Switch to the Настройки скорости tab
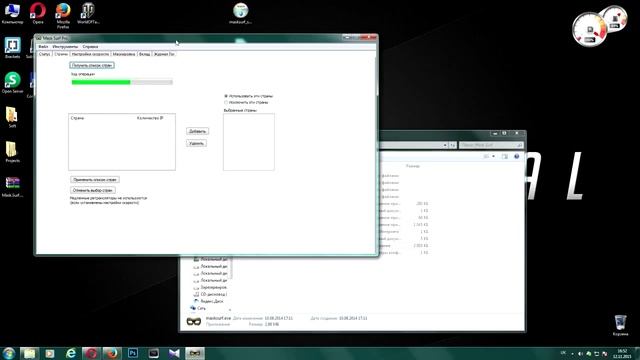This screenshot has width=640, height=360. 90,54
